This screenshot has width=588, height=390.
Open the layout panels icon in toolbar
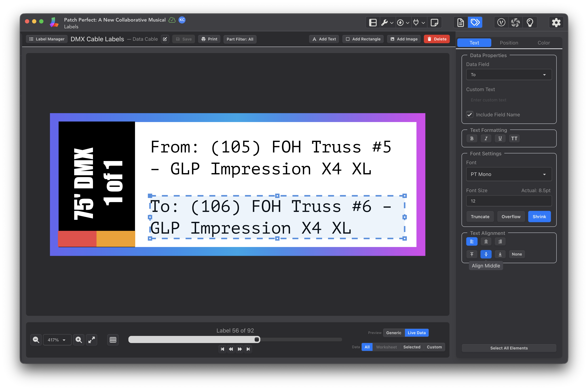373,23
